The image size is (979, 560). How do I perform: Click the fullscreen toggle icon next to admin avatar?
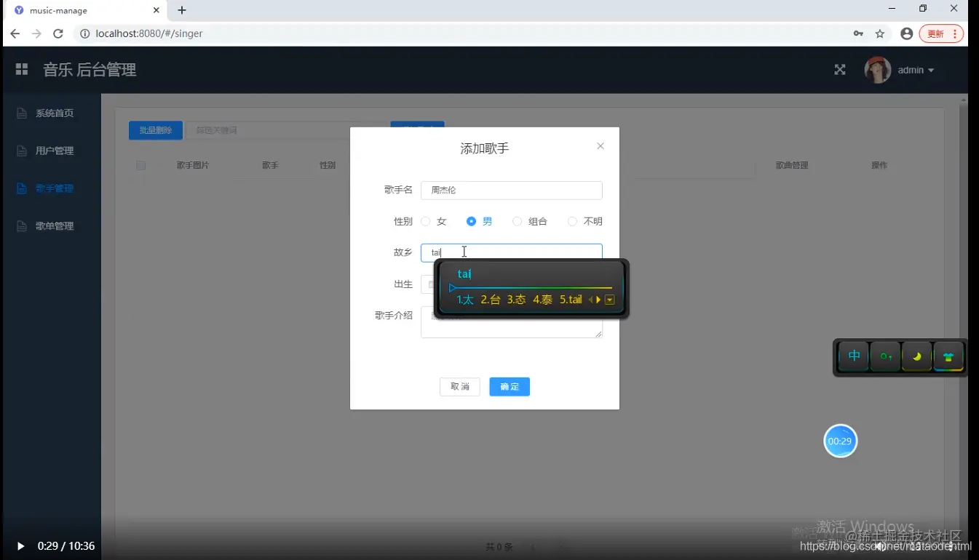point(840,69)
